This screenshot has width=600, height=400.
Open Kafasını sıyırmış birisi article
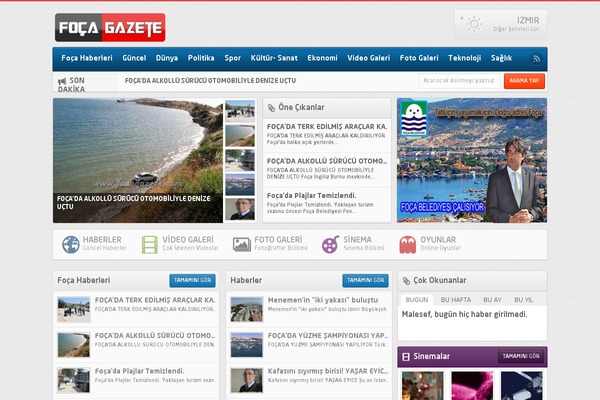pyautogui.click(x=328, y=371)
